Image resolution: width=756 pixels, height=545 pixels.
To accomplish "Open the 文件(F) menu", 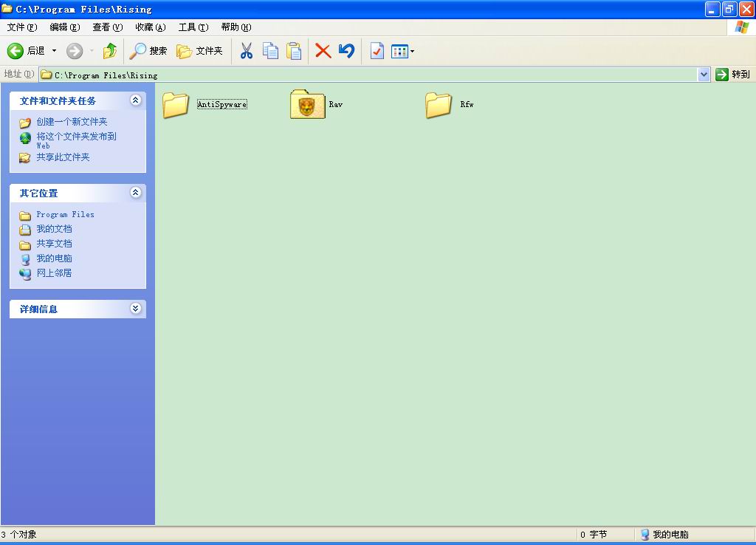I will 22,27.
